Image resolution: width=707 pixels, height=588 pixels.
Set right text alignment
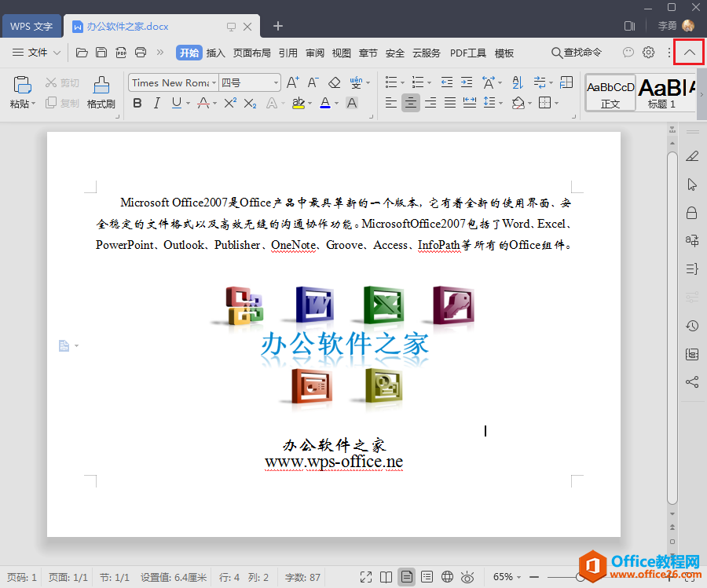[430, 103]
